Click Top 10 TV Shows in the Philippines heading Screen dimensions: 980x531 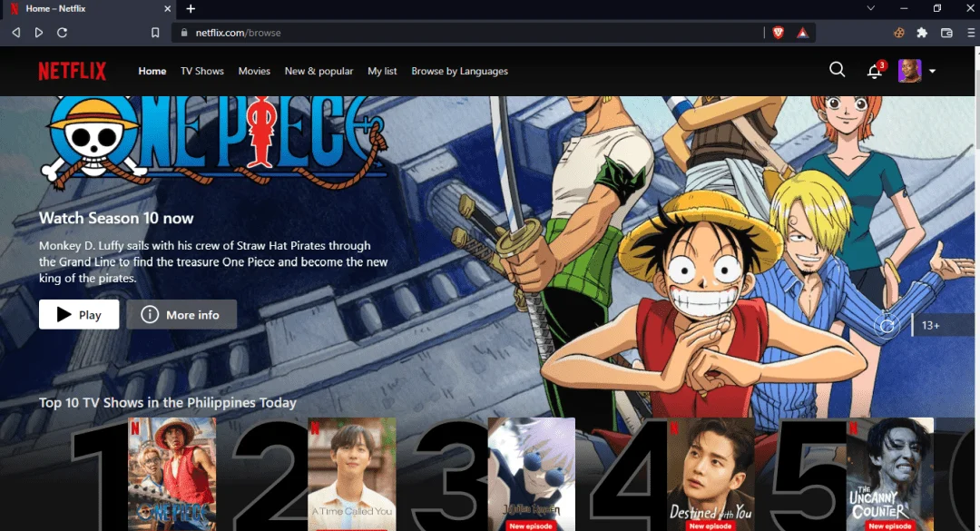[168, 402]
